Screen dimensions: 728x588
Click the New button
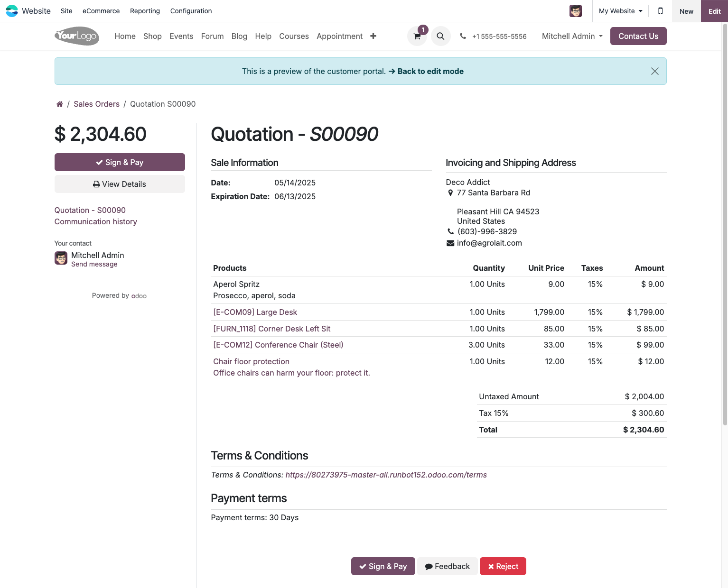[686, 11]
